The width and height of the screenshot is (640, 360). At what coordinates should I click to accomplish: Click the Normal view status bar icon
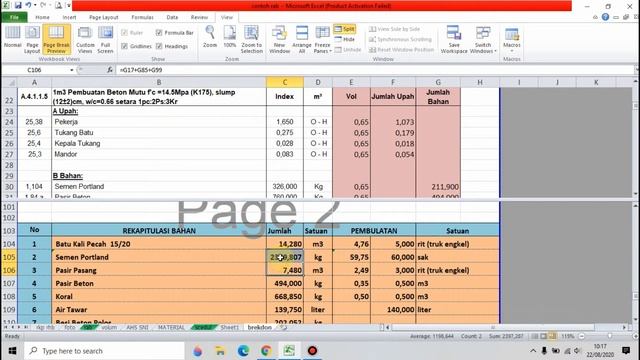pyautogui.click(x=535, y=336)
